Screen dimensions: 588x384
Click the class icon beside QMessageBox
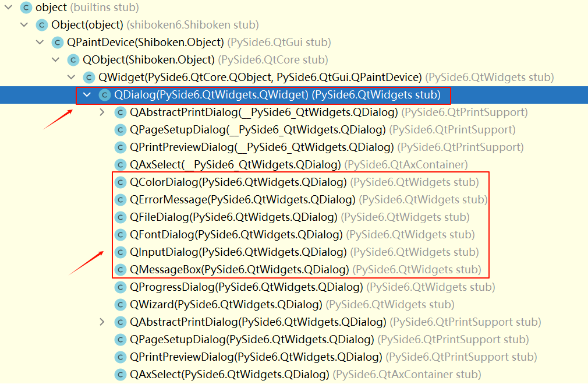click(x=121, y=270)
